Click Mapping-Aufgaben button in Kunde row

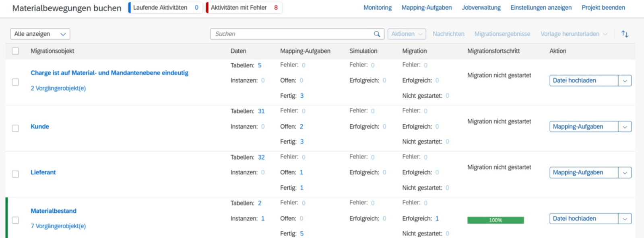[x=584, y=127]
